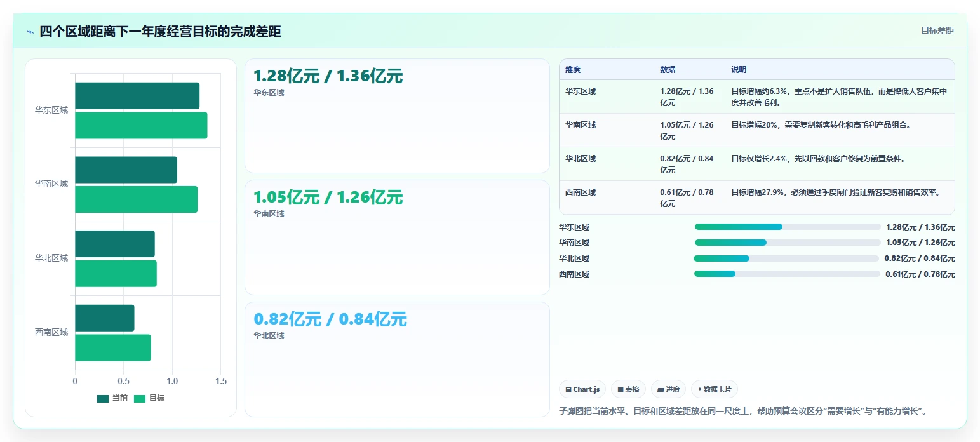The image size is (980, 442).
Task: Click the main title 四个区域距离下一年度经营目标的完成差距
Action: coord(160,32)
